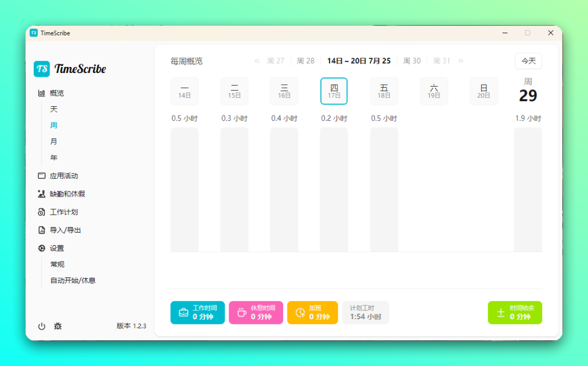
Task: Click the 计划工时 planned hours card
Action: (x=366, y=313)
